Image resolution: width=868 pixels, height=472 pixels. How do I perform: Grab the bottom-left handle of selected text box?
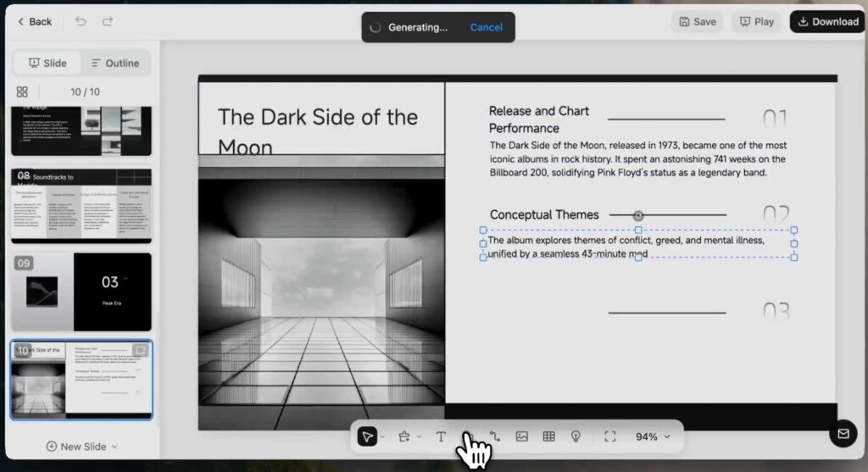(x=483, y=258)
